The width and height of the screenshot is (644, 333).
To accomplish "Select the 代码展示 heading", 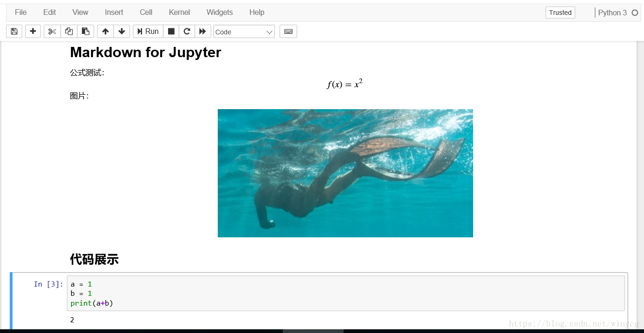I will (94, 259).
